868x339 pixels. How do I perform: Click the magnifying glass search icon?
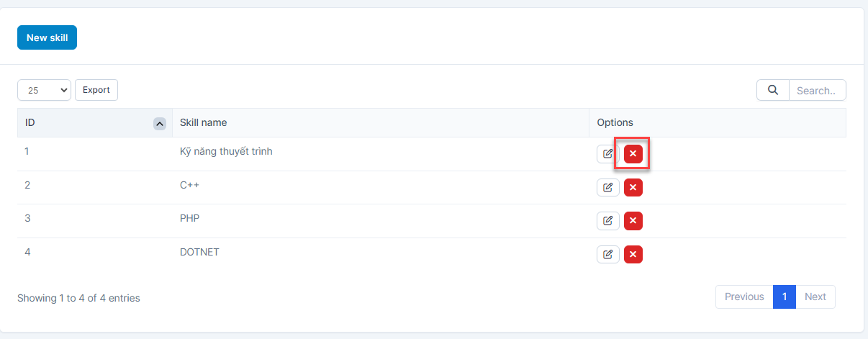pyautogui.click(x=773, y=90)
